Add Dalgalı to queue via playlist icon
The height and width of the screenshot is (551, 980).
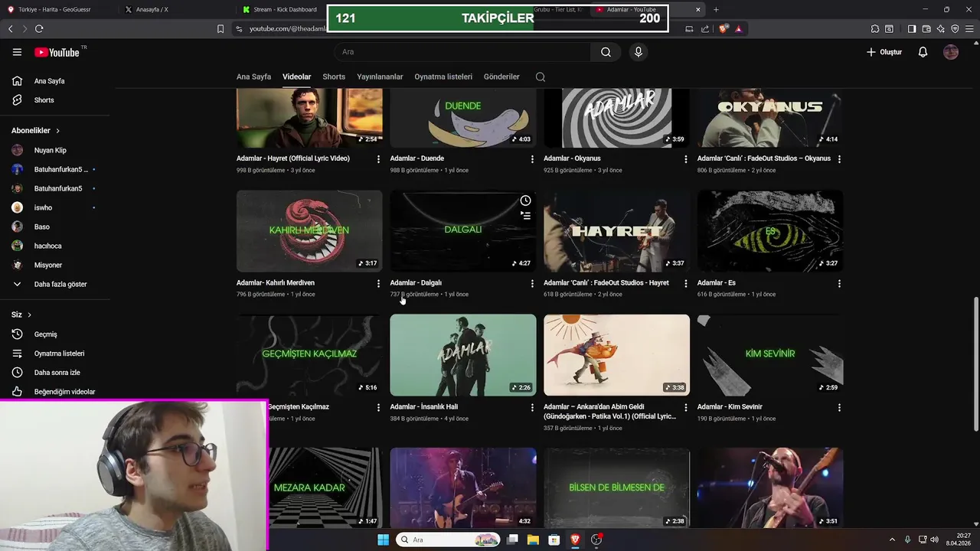525,216
